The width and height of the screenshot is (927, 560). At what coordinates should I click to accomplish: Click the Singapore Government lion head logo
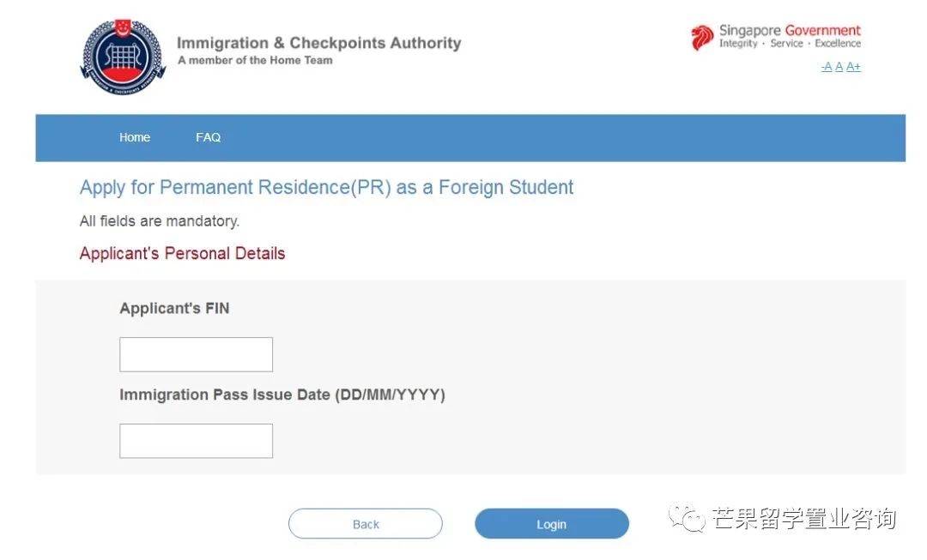pos(702,37)
